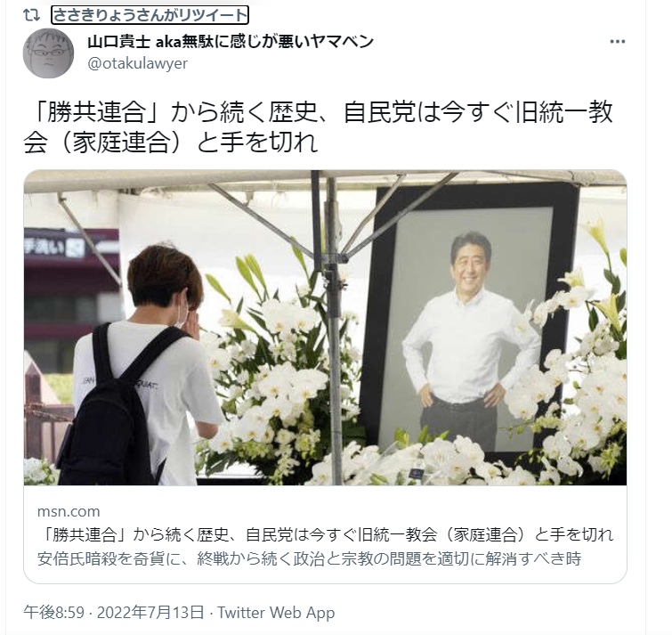This screenshot has width=672, height=635.
Task: Click the retweet arrows icon
Action: pyautogui.click(x=31, y=16)
